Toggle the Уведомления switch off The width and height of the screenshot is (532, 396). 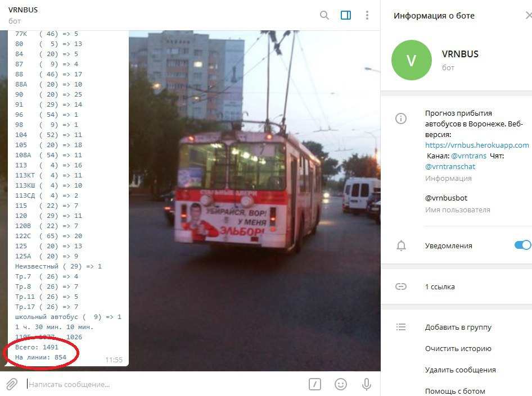[522, 245]
